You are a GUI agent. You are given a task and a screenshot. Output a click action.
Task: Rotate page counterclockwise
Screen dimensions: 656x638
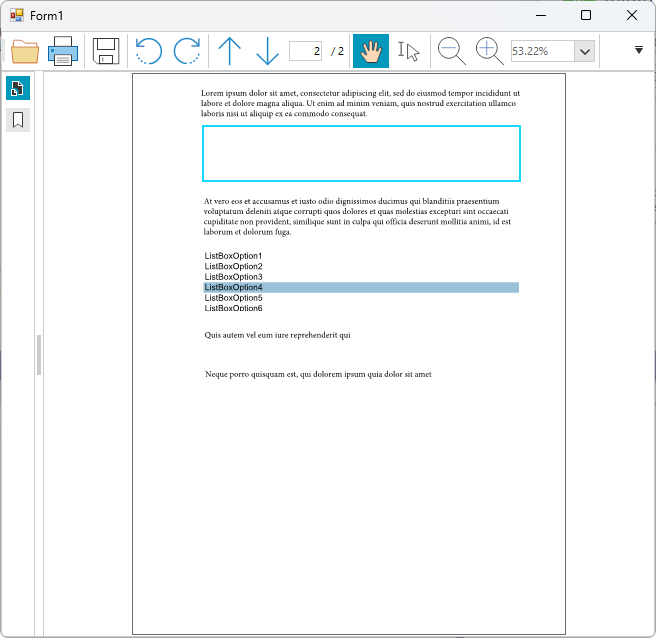[x=149, y=51]
